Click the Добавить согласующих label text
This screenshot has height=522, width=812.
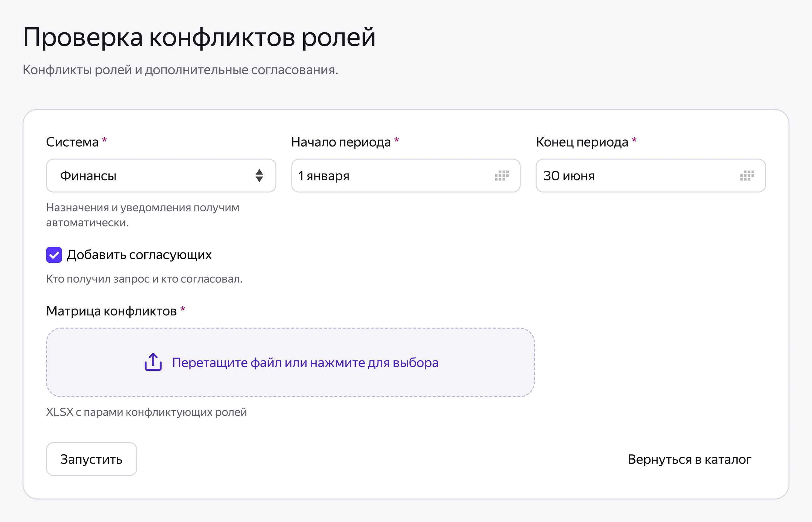[x=139, y=255]
